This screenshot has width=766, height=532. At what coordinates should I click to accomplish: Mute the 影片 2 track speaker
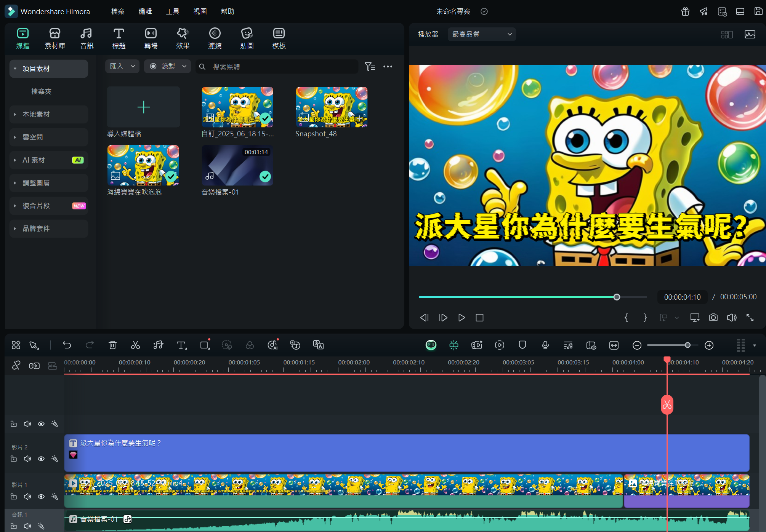coord(27,459)
